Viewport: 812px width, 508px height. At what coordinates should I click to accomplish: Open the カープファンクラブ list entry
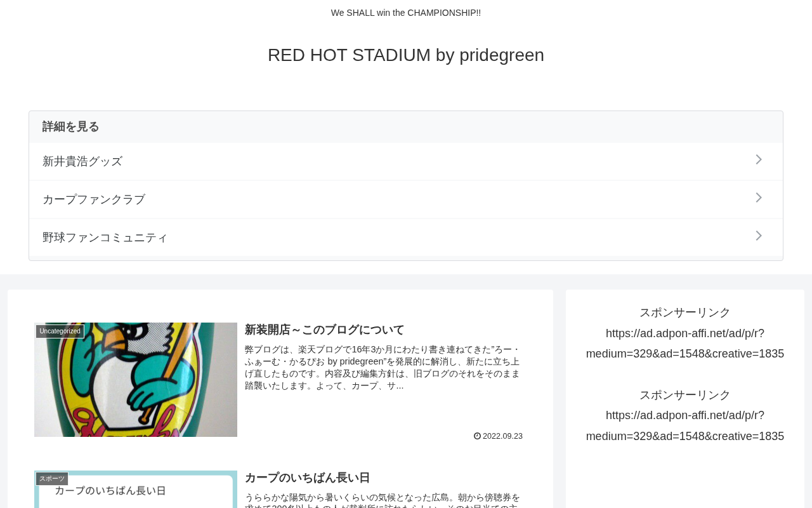coord(406,199)
